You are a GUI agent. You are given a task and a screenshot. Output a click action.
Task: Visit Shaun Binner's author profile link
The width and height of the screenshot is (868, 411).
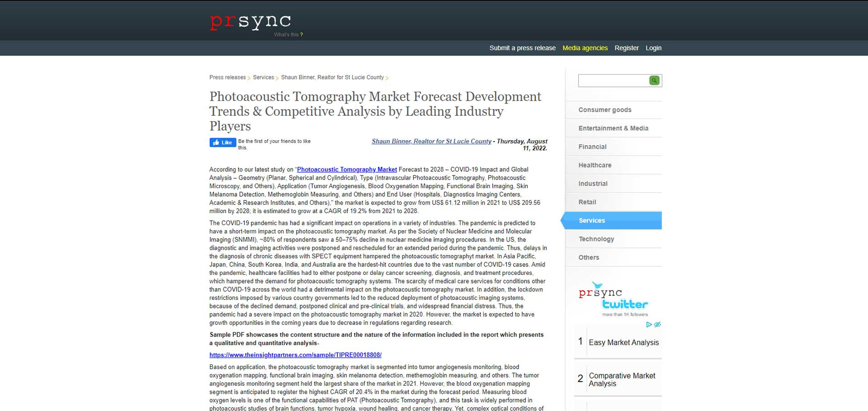coord(431,141)
